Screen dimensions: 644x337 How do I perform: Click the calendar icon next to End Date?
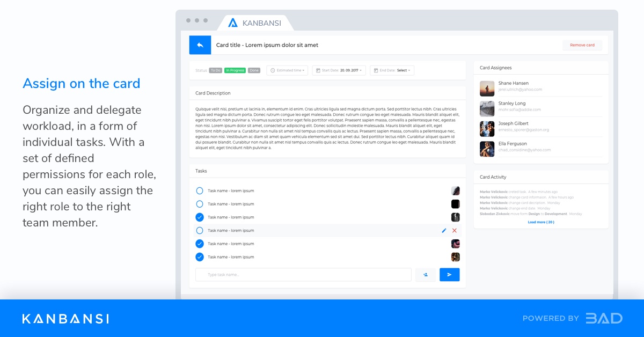[376, 70]
